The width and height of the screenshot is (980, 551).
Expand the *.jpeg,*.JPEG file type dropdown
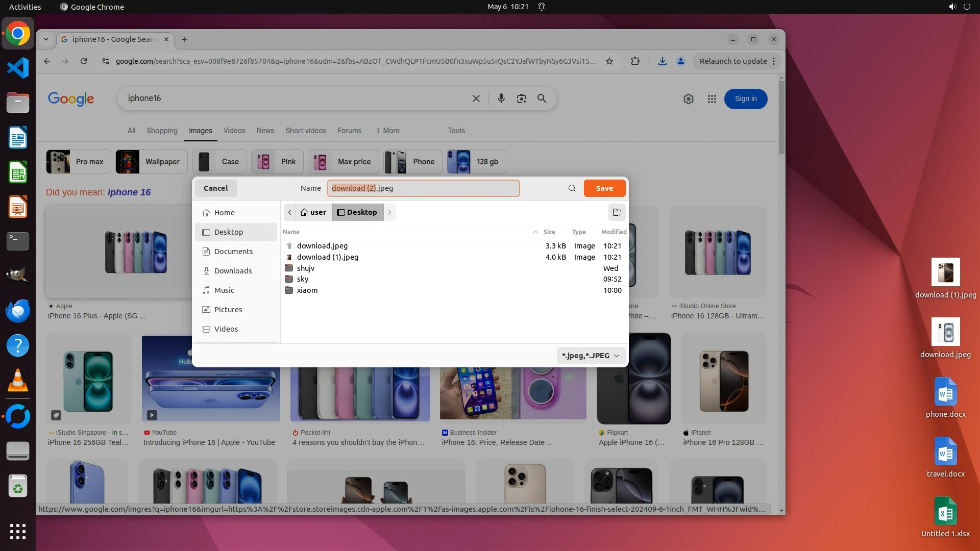click(591, 356)
